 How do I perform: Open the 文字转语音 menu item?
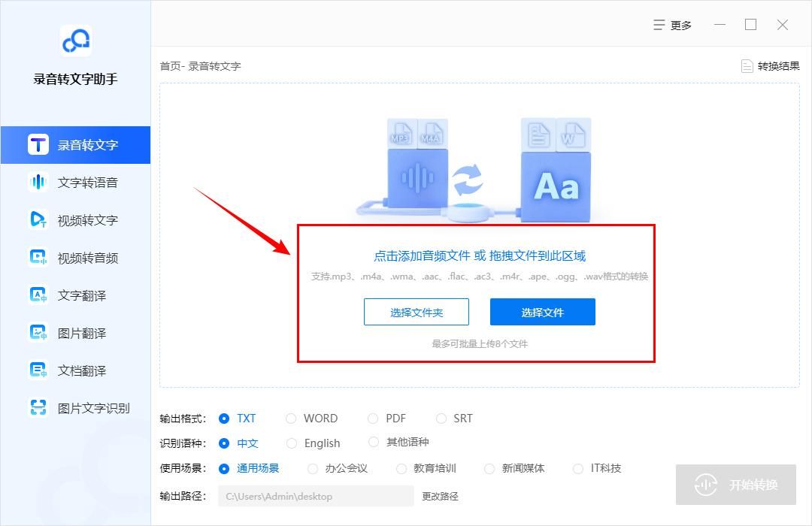[76, 183]
